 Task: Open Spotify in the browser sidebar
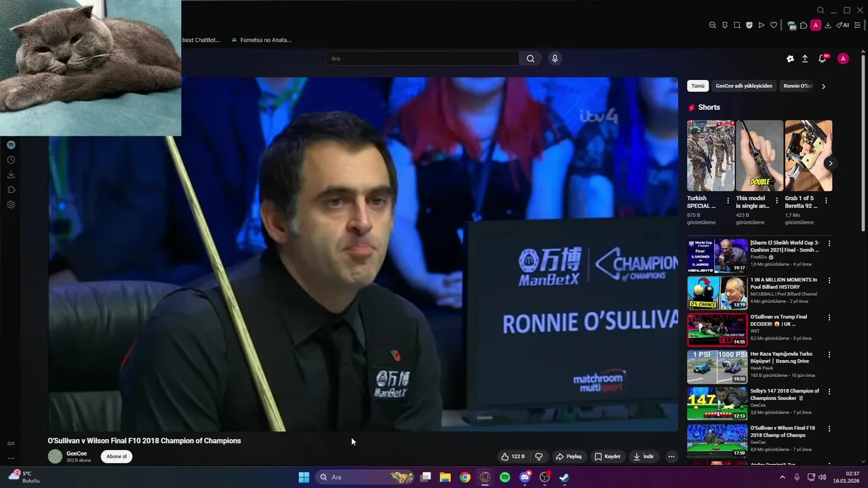[x=11, y=145]
